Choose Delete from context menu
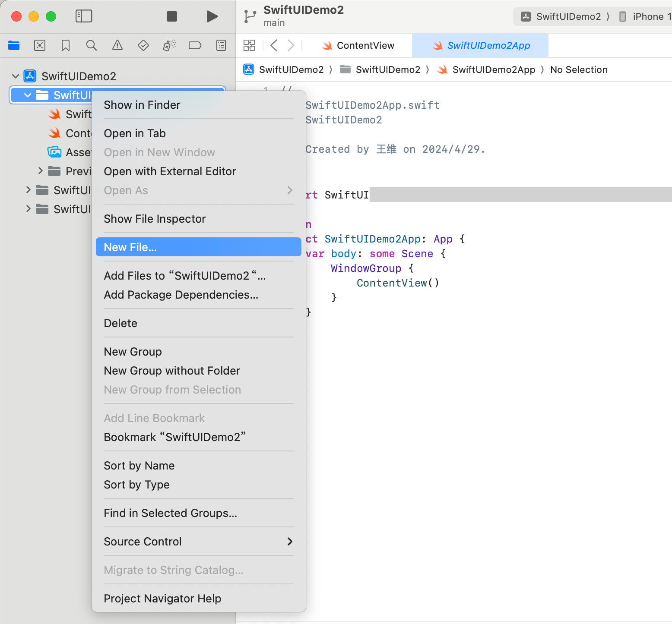The image size is (672, 624). pyautogui.click(x=199, y=323)
